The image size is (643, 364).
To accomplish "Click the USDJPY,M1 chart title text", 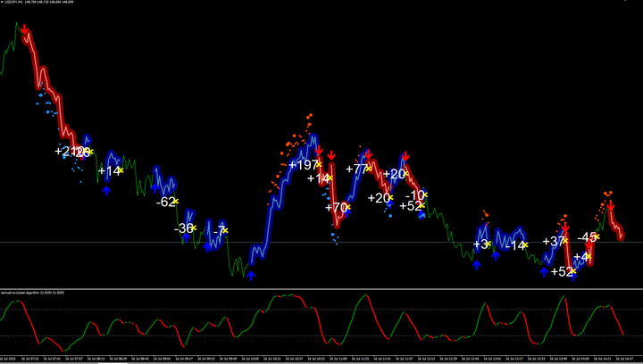I will pos(18,4).
